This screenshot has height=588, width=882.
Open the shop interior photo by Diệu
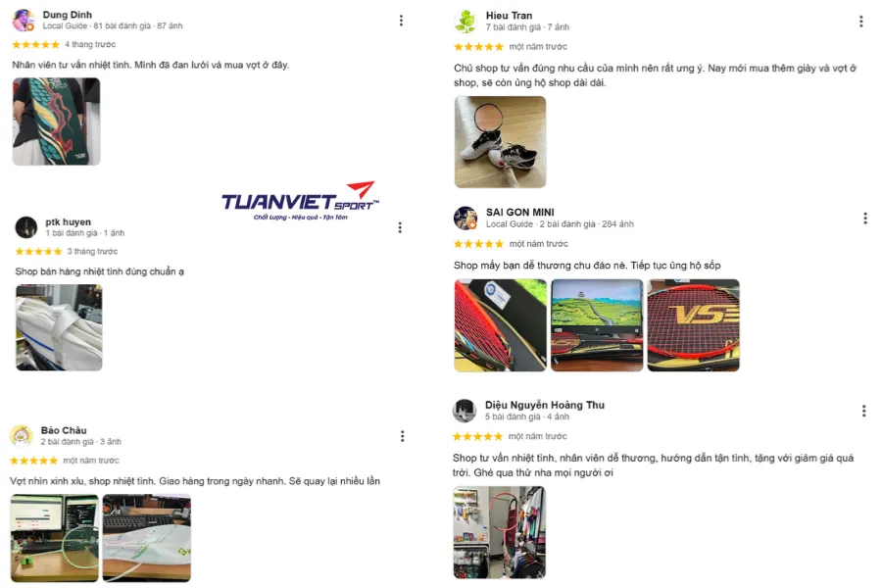click(x=499, y=532)
